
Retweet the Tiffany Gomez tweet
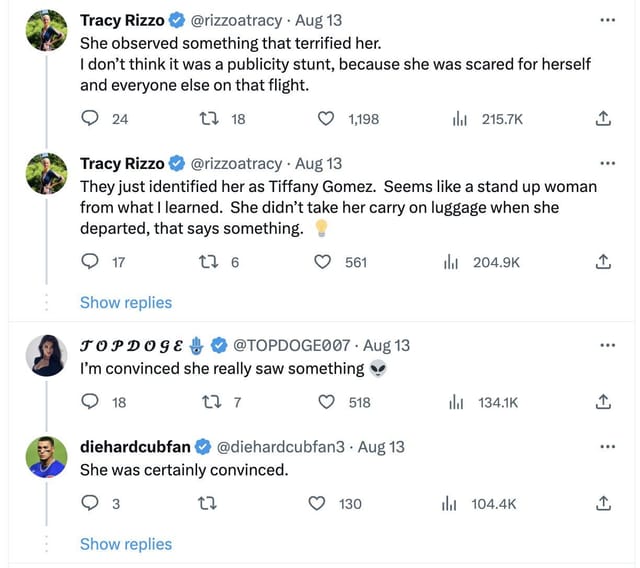pos(209,262)
